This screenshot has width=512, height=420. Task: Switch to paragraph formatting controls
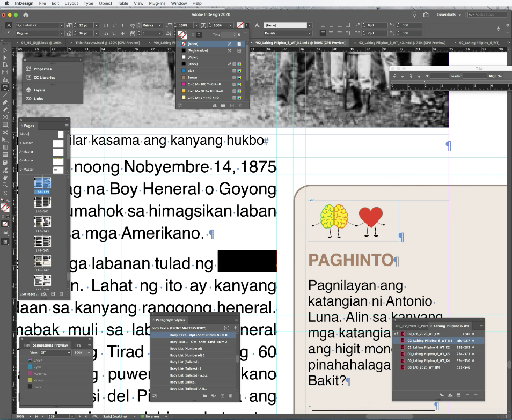coord(9,33)
